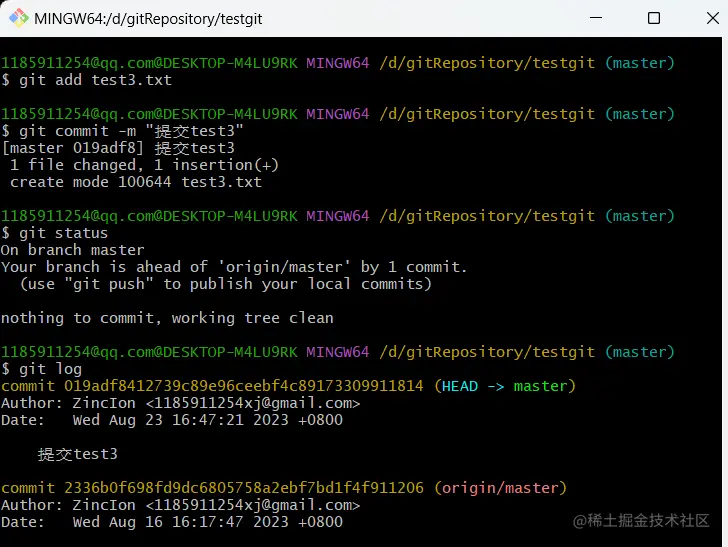Screen dimensions: 728x547
Task: Click the date 'Wed Aug 23 16:47:21 2023'
Action: [x=181, y=420]
